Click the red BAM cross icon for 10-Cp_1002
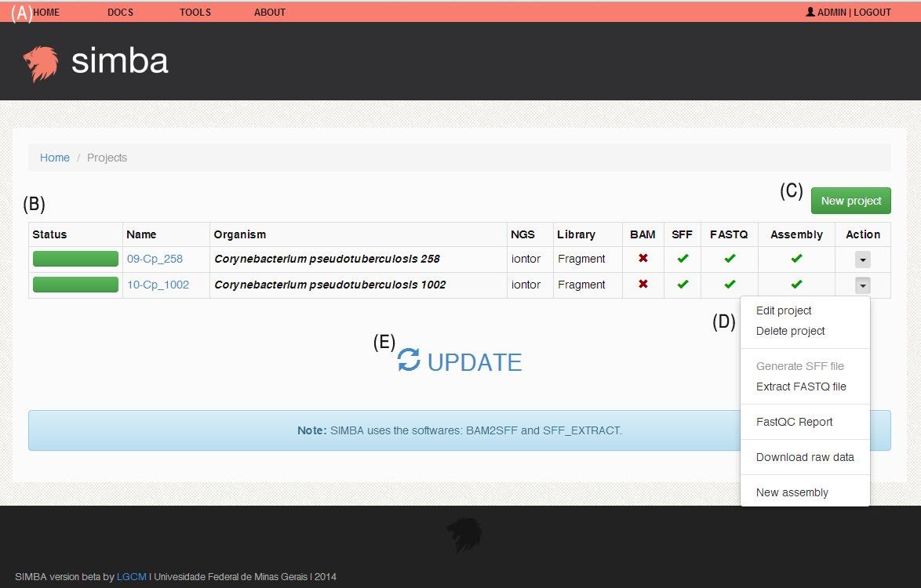The width and height of the screenshot is (921, 588). [643, 284]
